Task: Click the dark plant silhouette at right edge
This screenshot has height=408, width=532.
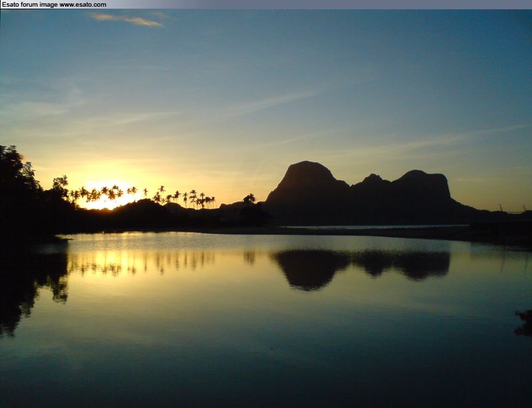Action: click(x=524, y=323)
